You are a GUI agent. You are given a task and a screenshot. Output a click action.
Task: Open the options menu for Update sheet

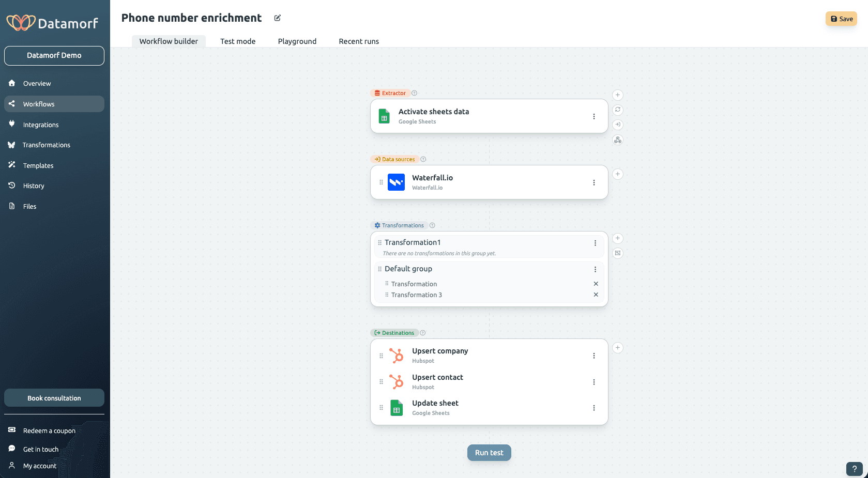[x=594, y=408]
